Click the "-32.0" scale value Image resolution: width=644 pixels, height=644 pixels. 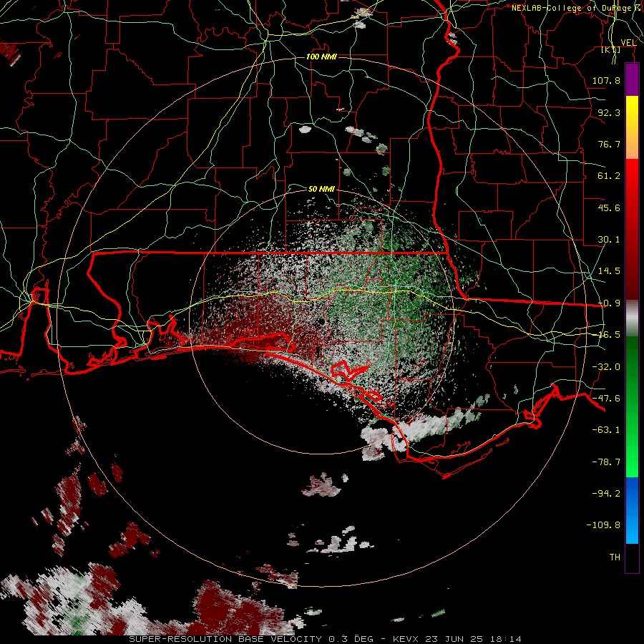606,367
